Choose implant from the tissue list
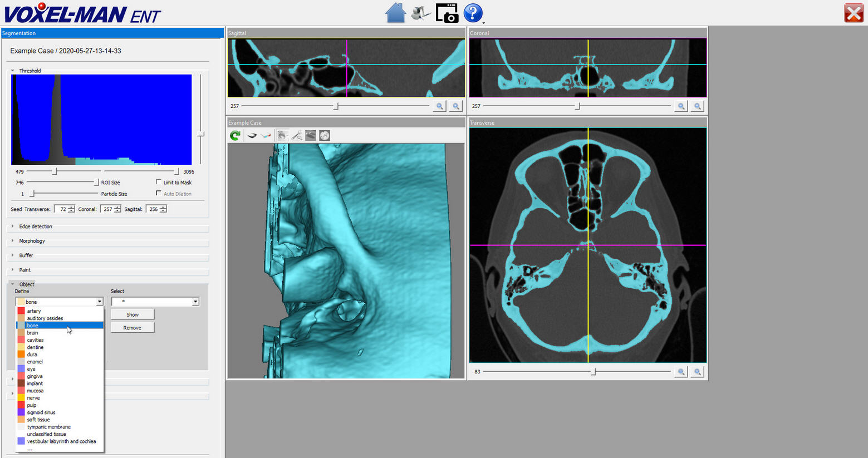Screen dimensions: 868x458 [x=60, y=383]
